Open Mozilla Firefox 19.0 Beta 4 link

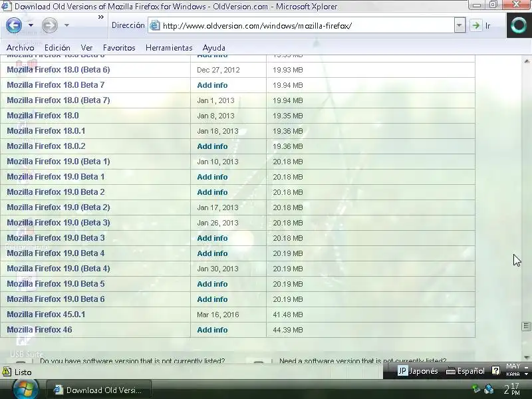(x=56, y=253)
